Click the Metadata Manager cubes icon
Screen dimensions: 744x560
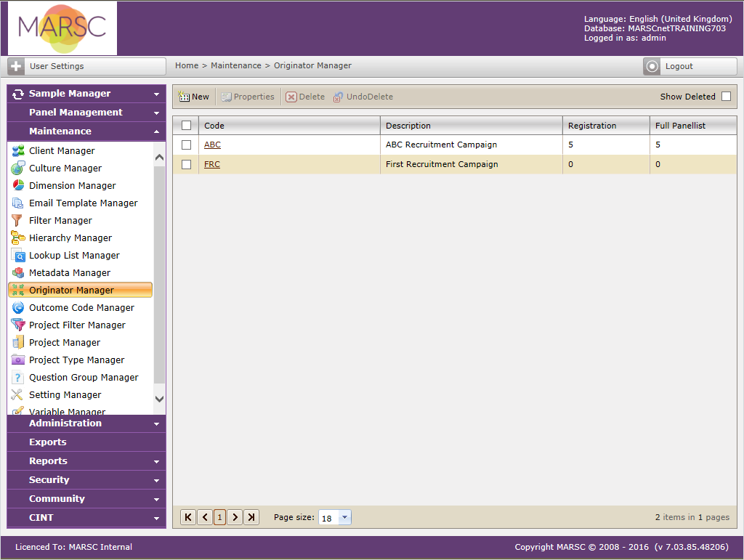[18, 272]
